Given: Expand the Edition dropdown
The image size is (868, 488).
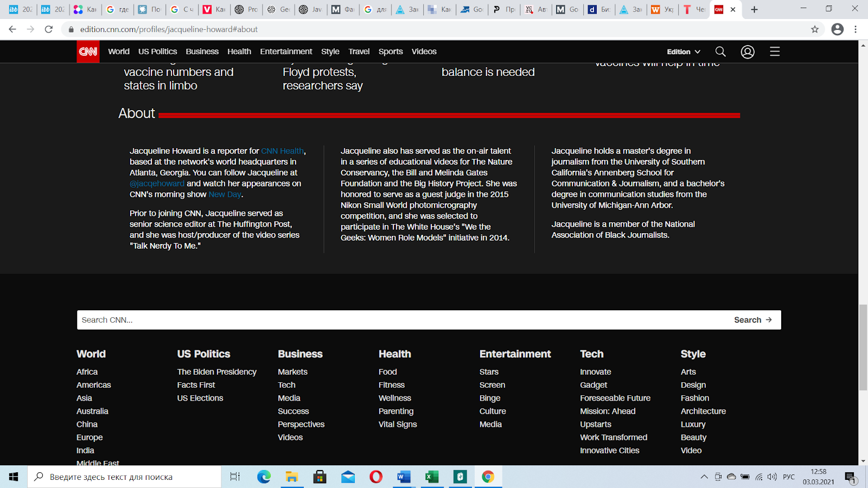Looking at the screenshot, I should 684,52.
